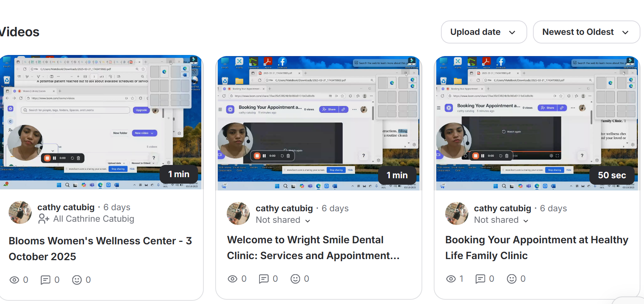Click cathy catubig avatar on Blooms video card

20,212
